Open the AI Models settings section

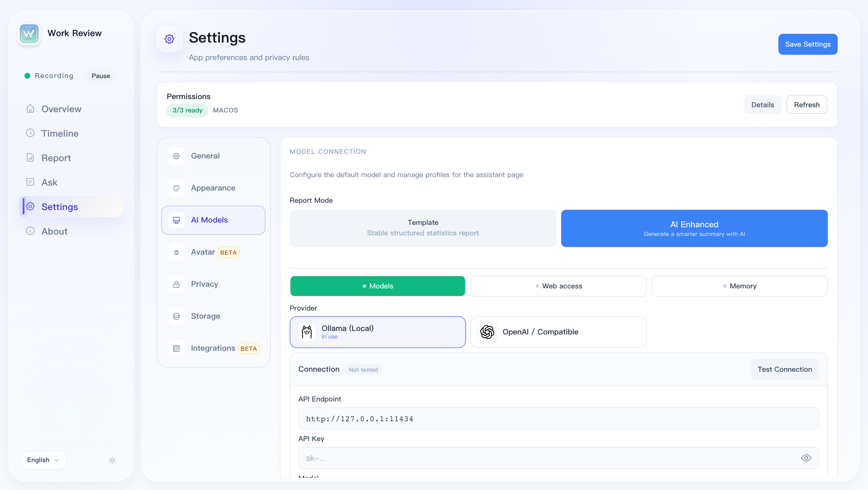coord(213,220)
